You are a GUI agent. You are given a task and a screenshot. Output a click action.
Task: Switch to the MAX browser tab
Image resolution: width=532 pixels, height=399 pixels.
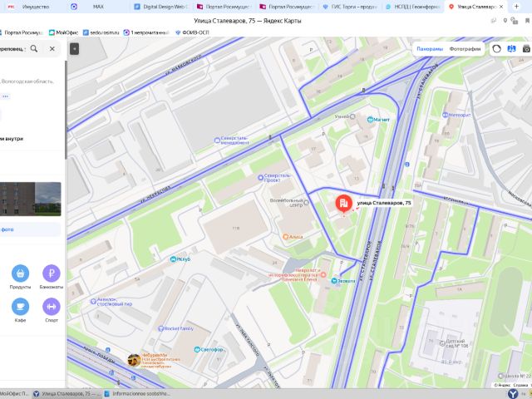98,7
